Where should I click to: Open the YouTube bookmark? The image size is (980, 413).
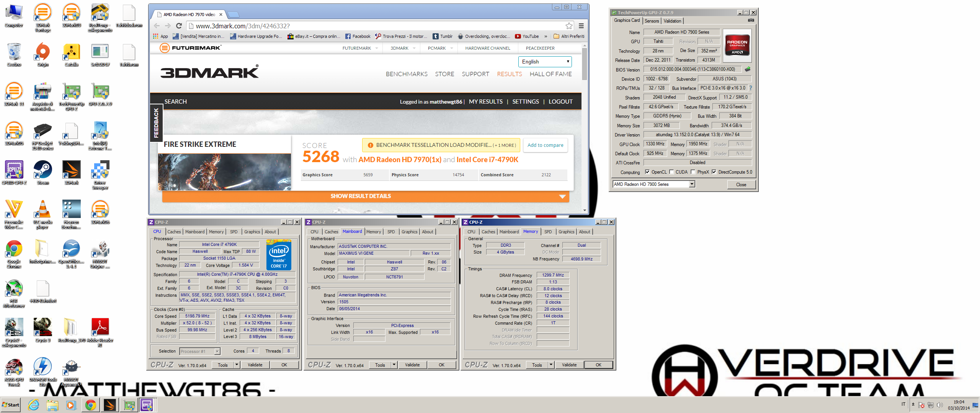coord(527,36)
